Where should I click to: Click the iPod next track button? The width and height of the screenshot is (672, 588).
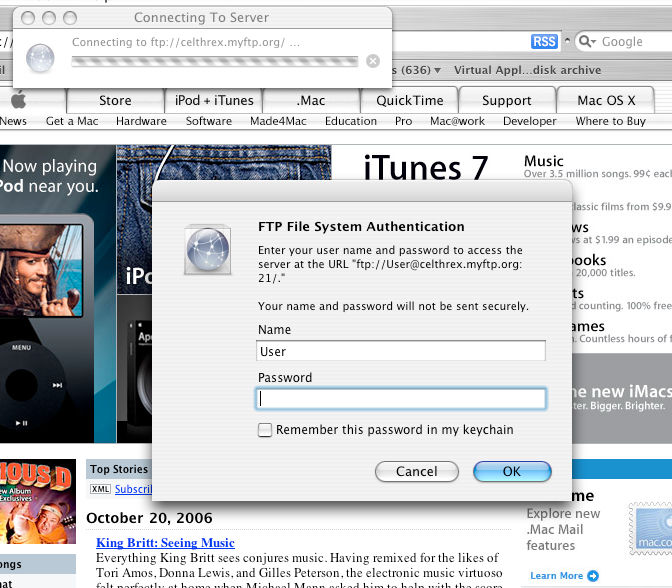[x=57, y=385]
